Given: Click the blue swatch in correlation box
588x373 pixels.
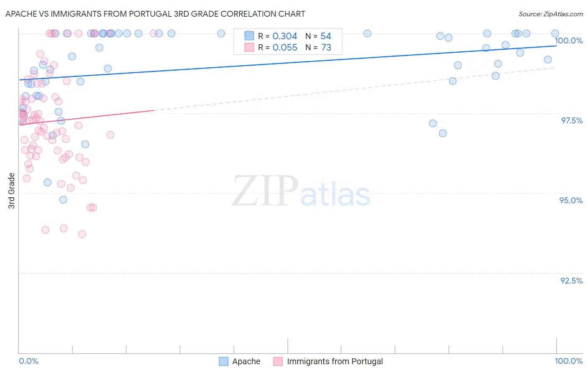Looking at the screenshot, I should coord(249,36).
